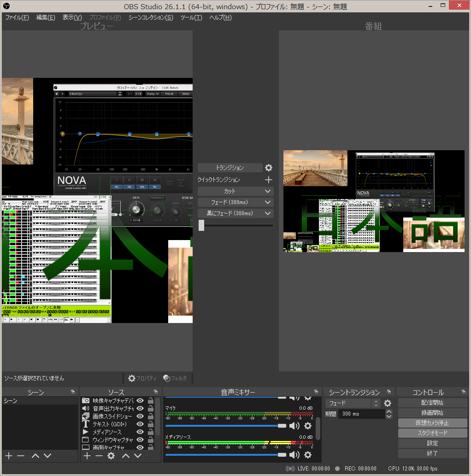The height and width of the screenshot is (476, 471).
Task: Add a new source with the plus icon
Action: [87, 456]
